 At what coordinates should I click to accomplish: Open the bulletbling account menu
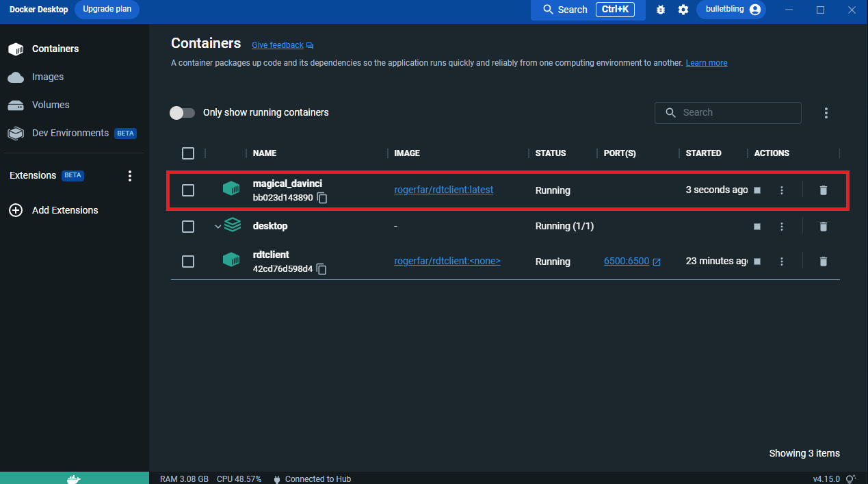[731, 10]
